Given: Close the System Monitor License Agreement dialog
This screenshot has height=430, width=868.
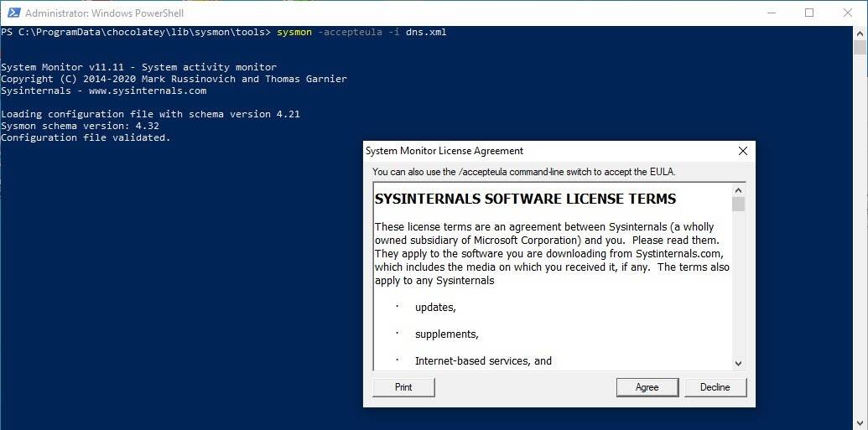Looking at the screenshot, I should [742, 151].
